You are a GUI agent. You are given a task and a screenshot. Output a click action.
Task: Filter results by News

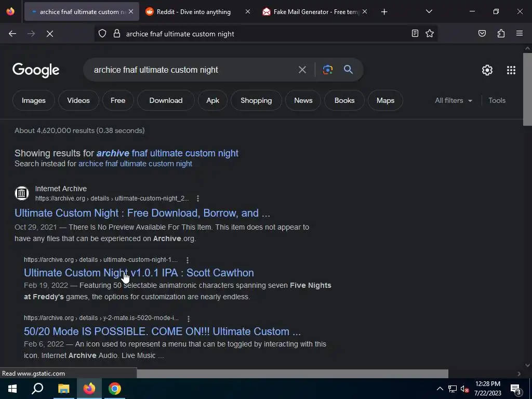(x=303, y=100)
